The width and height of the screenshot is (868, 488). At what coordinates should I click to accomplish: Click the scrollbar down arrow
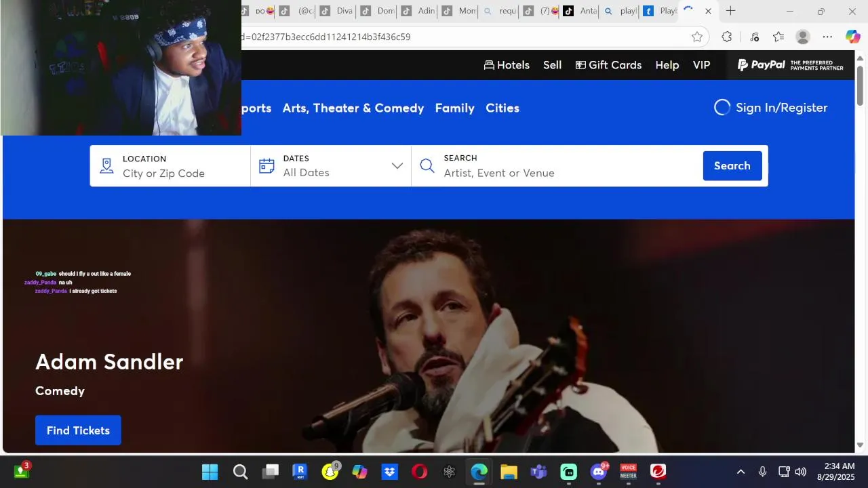(x=860, y=445)
